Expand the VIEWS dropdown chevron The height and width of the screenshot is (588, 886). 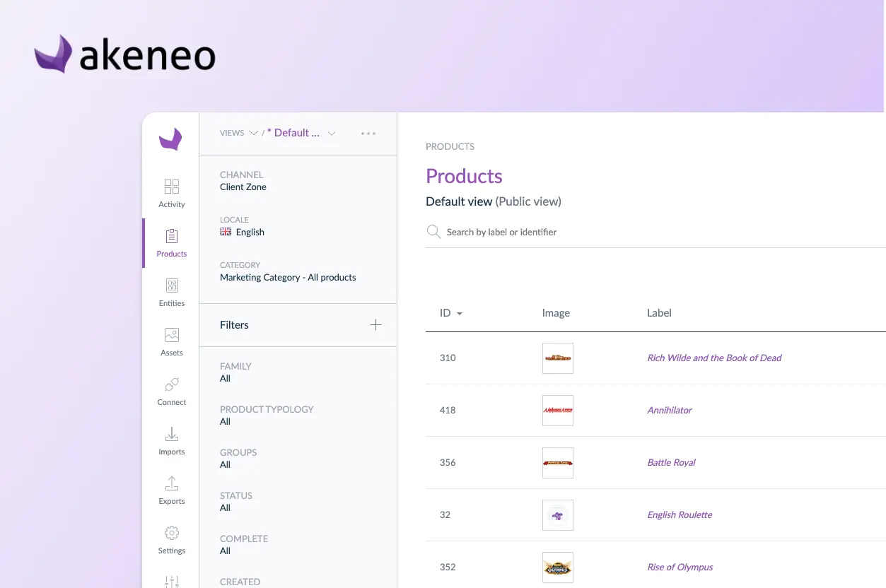[x=253, y=133]
